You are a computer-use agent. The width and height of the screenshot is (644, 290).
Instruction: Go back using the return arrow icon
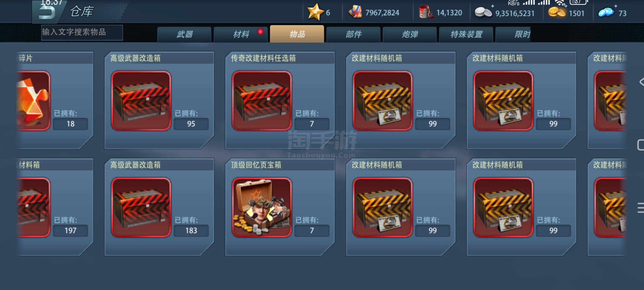tap(47, 12)
